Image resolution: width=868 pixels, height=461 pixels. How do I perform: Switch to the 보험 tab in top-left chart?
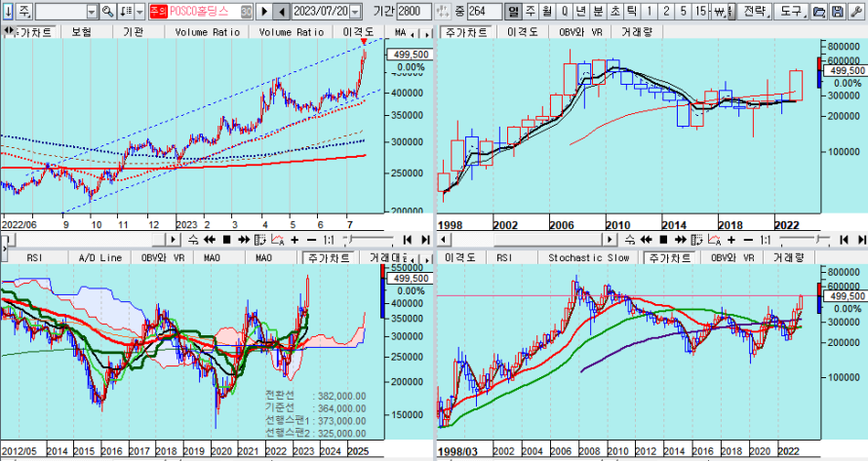click(x=82, y=31)
